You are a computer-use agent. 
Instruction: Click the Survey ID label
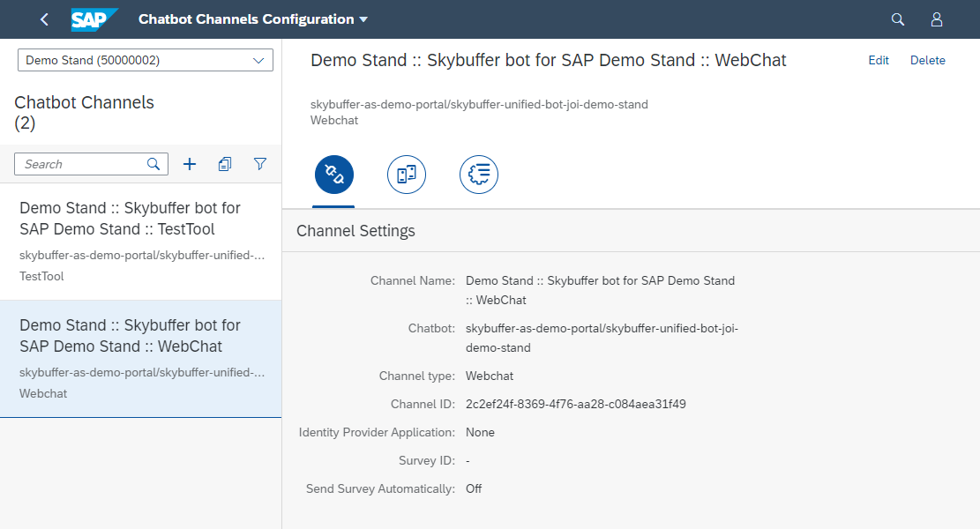click(427, 461)
